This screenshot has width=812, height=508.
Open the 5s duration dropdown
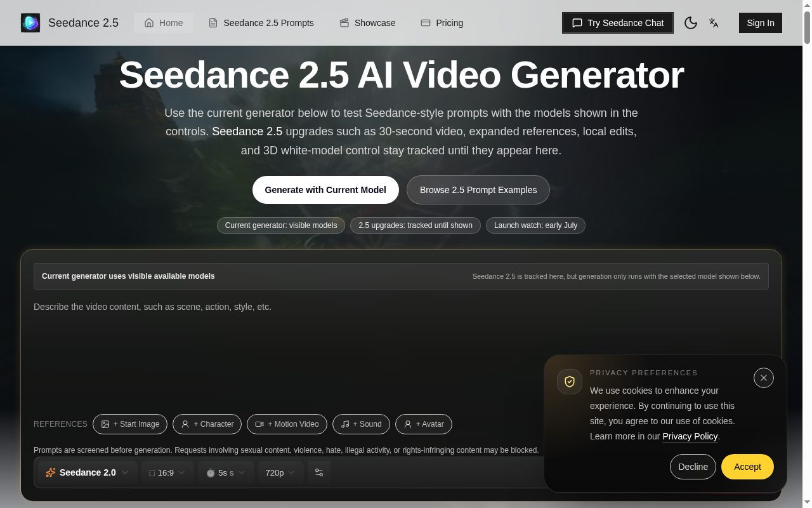tap(226, 472)
